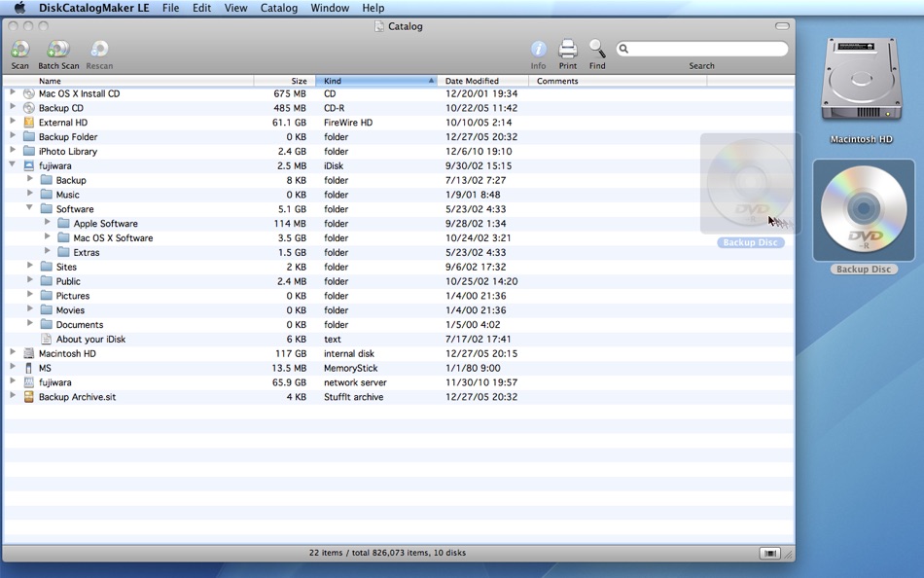Image resolution: width=924 pixels, height=578 pixels.
Task: Click the Extras folder icon
Action: pyautogui.click(x=63, y=252)
